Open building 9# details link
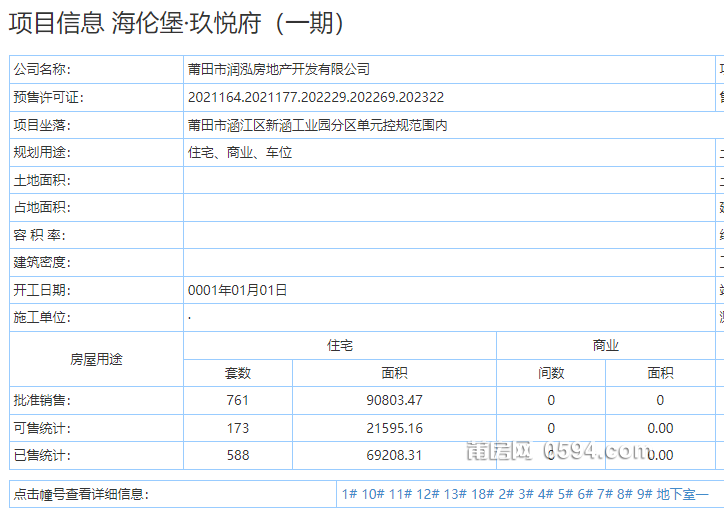This screenshot has width=724, height=518. pyautogui.click(x=644, y=494)
